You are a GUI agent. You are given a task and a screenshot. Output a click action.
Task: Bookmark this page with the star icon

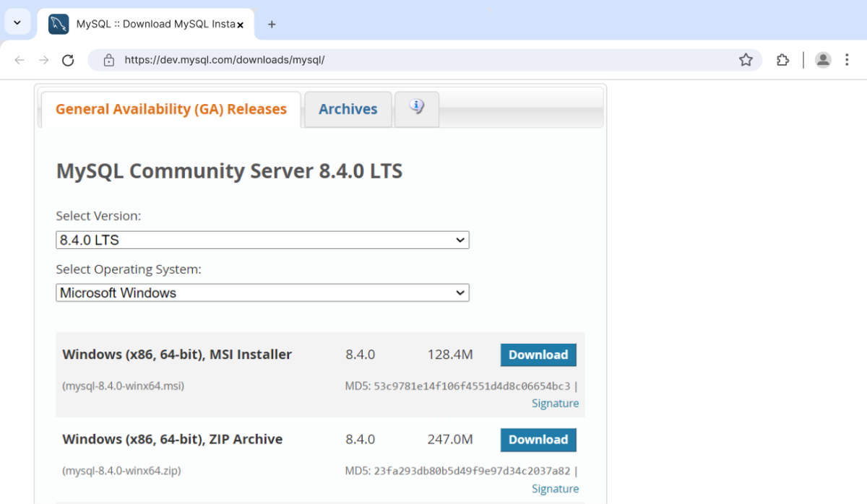pos(746,60)
